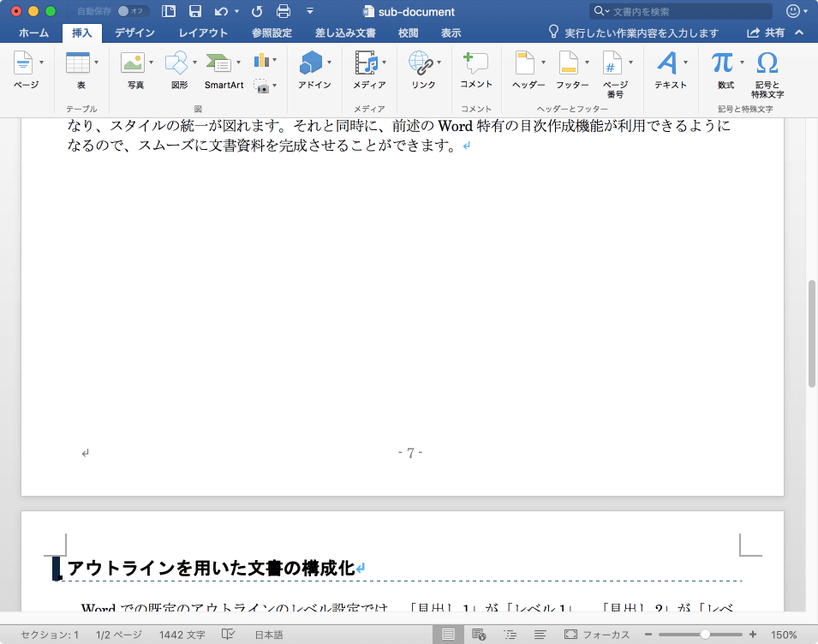Insert a photo with 写真 icon
This screenshot has height=644, width=818.
[133, 63]
